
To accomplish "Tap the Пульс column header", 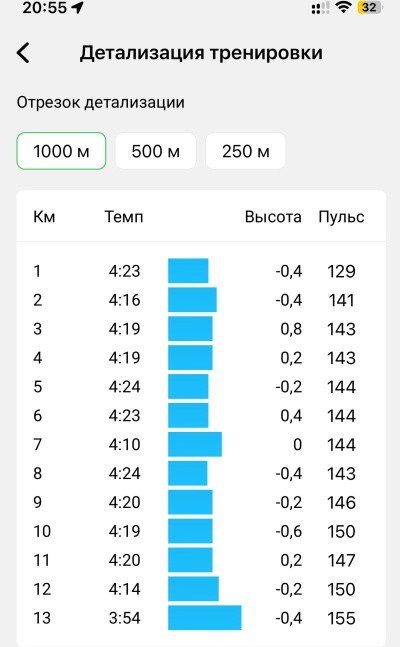I will 341,217.
